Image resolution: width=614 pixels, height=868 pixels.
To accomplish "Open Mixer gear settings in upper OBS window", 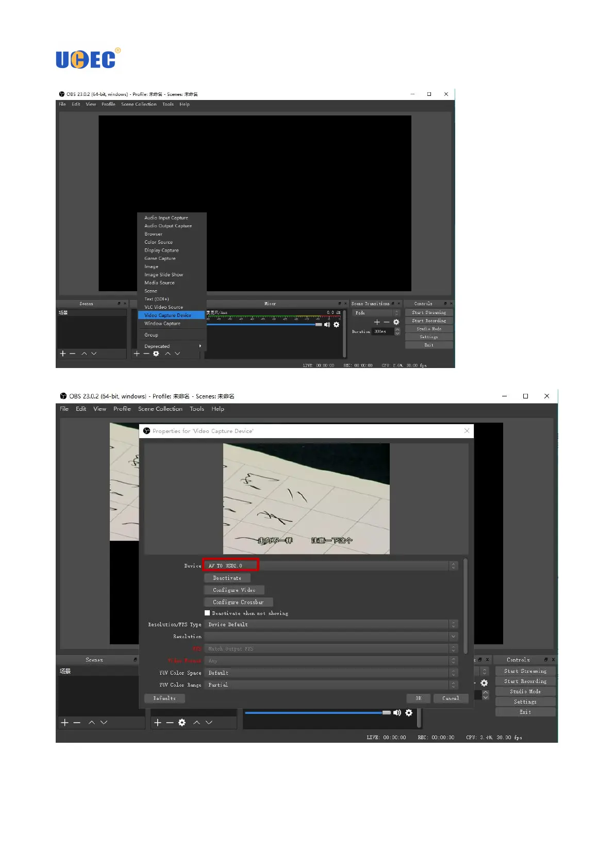I will (337, 325).
